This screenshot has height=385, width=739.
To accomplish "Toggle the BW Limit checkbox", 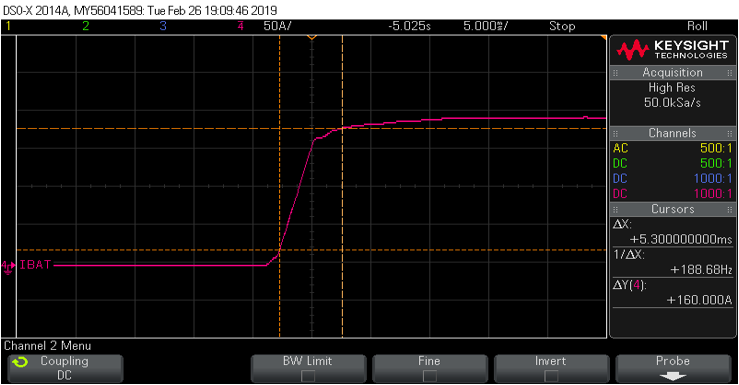I will pyautogui.click(x=308, y=376).
